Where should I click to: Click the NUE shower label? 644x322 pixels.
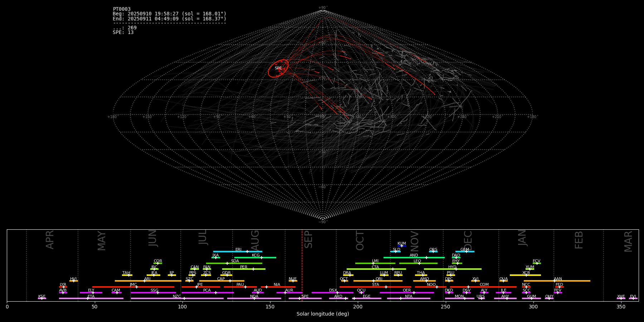pos(293,279)
